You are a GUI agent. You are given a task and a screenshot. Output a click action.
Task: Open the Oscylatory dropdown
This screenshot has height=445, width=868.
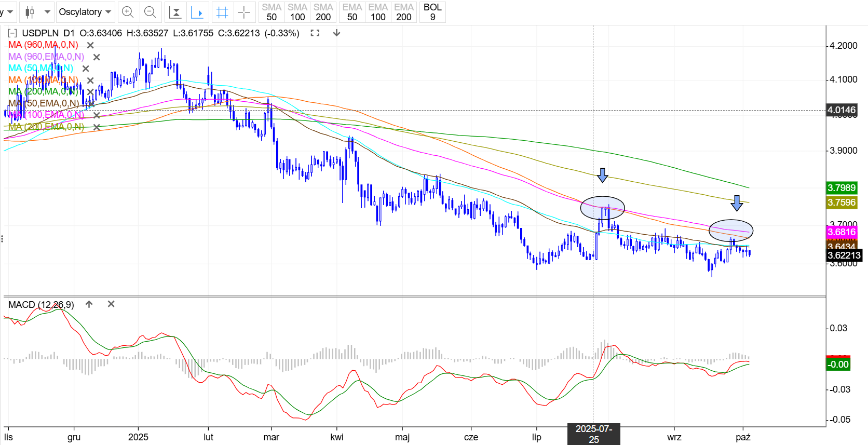point(85,12)
